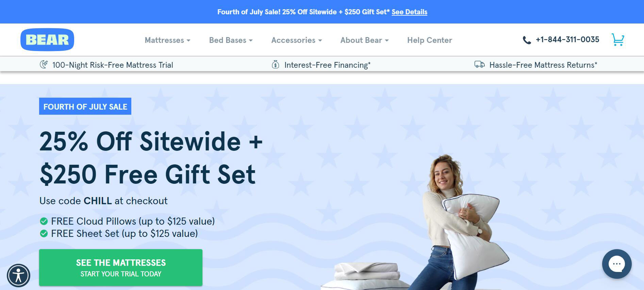
Task: Click the See The Mattresses button
Action: coord(121,268)
